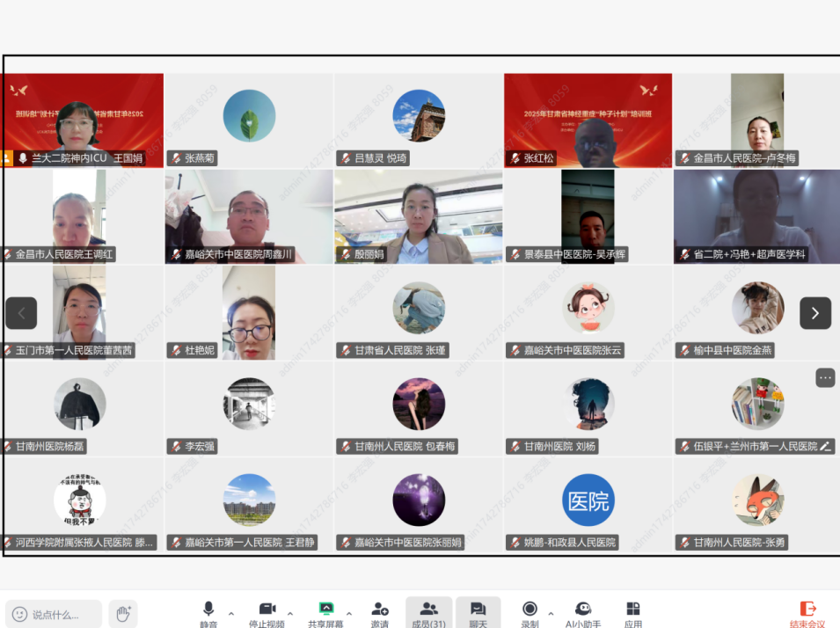Toggle the 录制 recording button
This screenshot has height=628, width=840.
coord(530,610)
